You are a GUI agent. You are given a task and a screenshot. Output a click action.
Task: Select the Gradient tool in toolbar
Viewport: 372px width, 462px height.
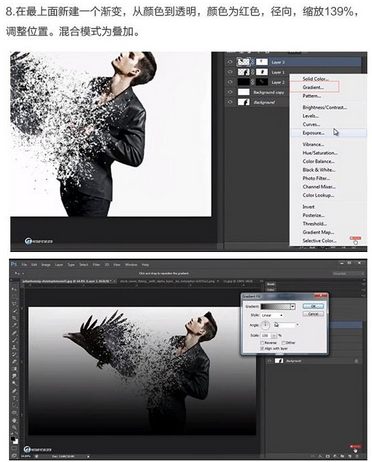[14, 369]
